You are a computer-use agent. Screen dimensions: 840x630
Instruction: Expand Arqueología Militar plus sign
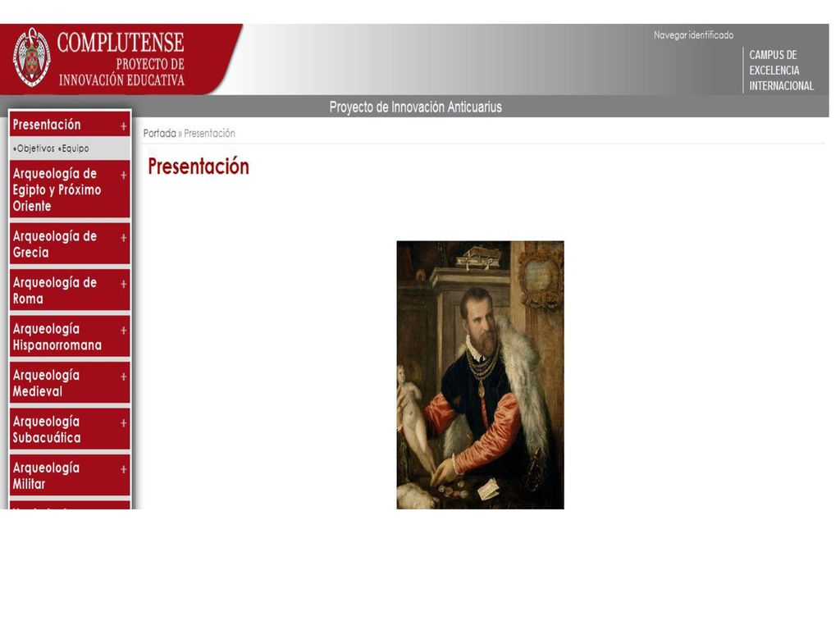tap(124, 470)
